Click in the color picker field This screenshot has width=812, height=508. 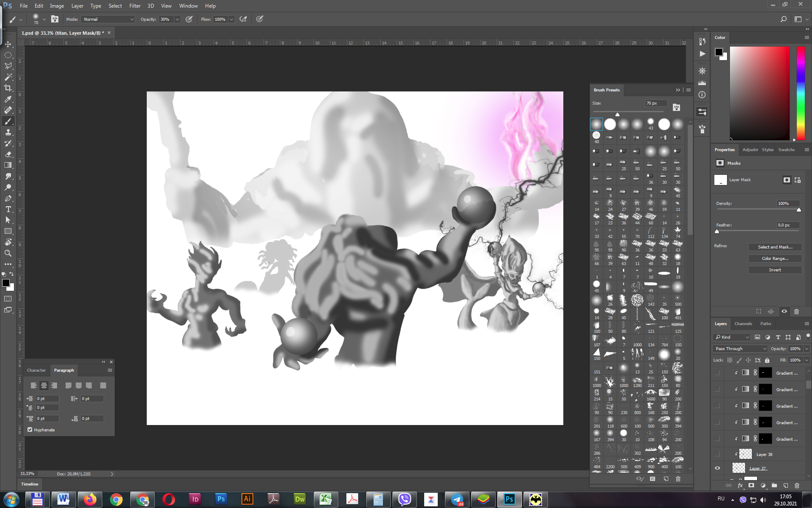click(760, 93)
